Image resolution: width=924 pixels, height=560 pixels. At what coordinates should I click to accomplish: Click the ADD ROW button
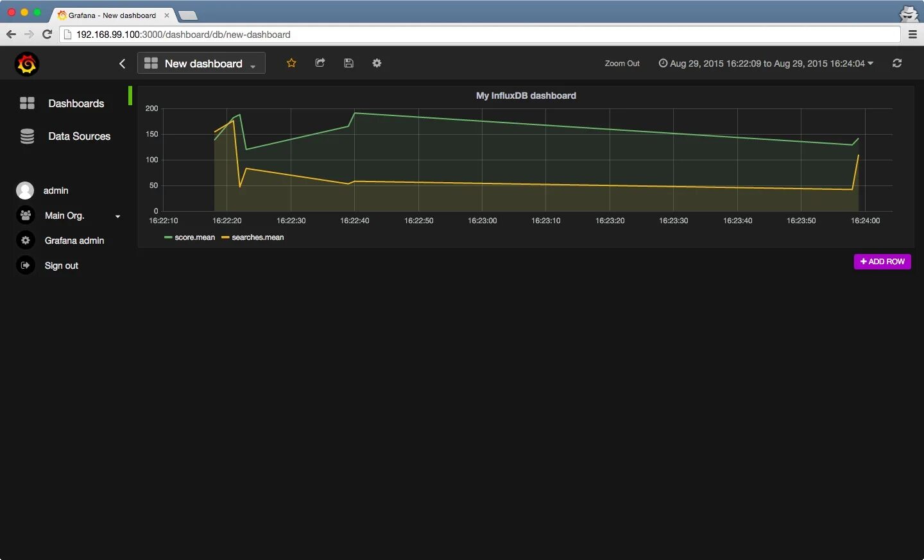pos(882,262)
